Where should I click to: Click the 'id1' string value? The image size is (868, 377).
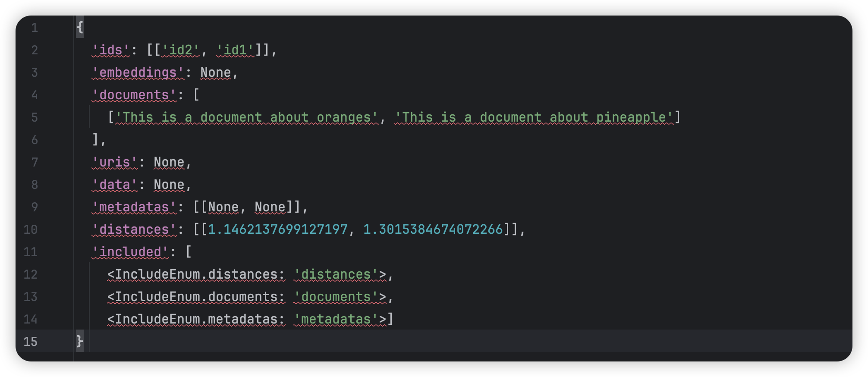(x=235, y=50)
